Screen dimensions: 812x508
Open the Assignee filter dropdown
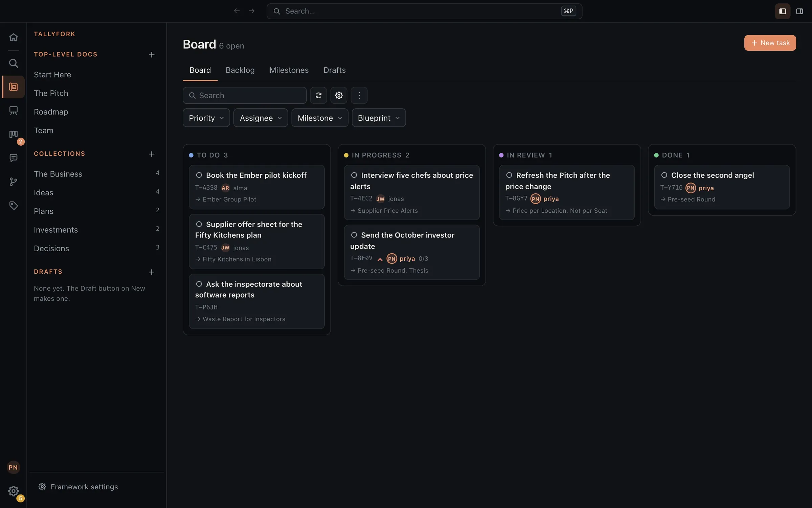pos(261,118)
